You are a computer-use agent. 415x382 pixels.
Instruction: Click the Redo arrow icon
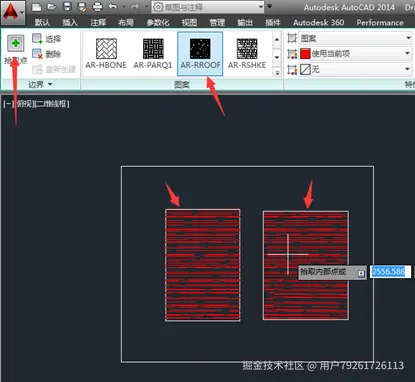(135, 7)
